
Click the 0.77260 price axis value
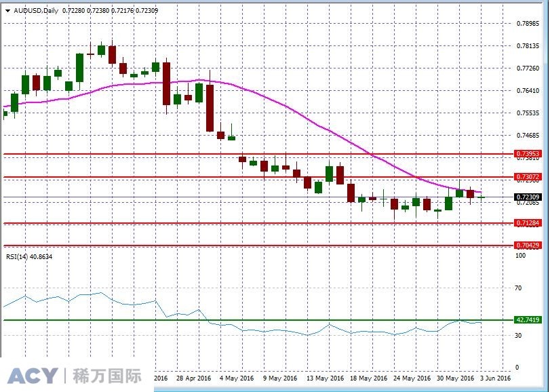(528, 68)
